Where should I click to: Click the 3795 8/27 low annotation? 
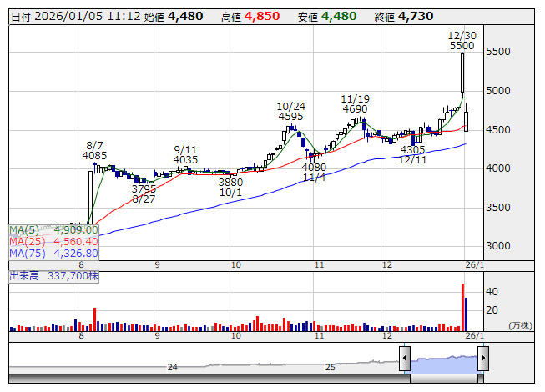tap(144, 194)
